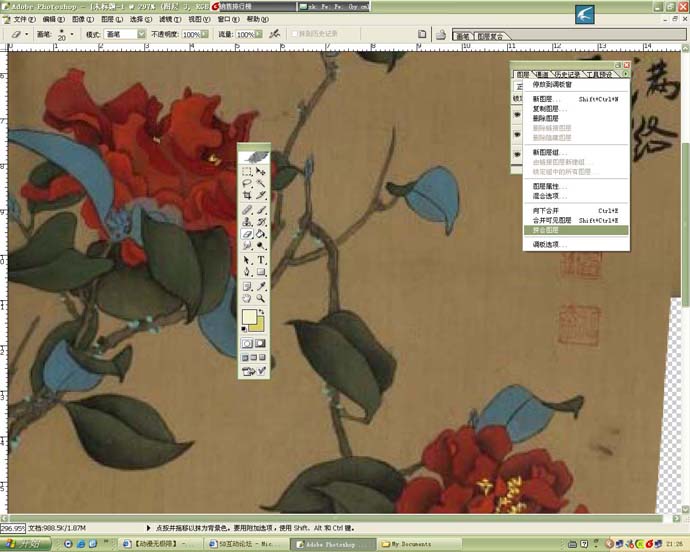Select the Magic Wand tool
The width and height of the screenshot is (690, 552).
pos(261,183)
